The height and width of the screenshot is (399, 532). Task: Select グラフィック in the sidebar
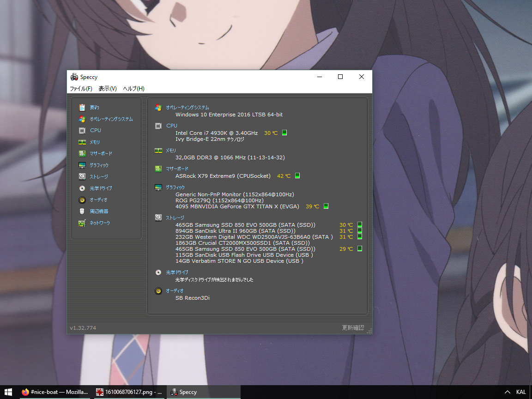pyautogui.click(x=99, y=165)
